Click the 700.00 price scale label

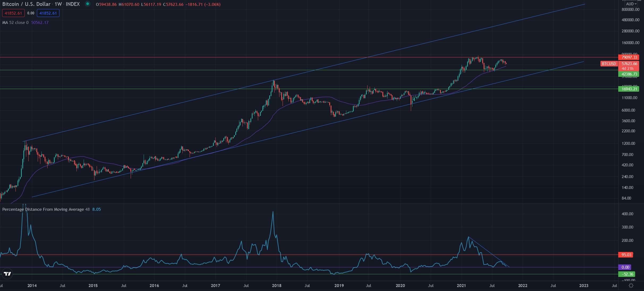tap(627, 155)
